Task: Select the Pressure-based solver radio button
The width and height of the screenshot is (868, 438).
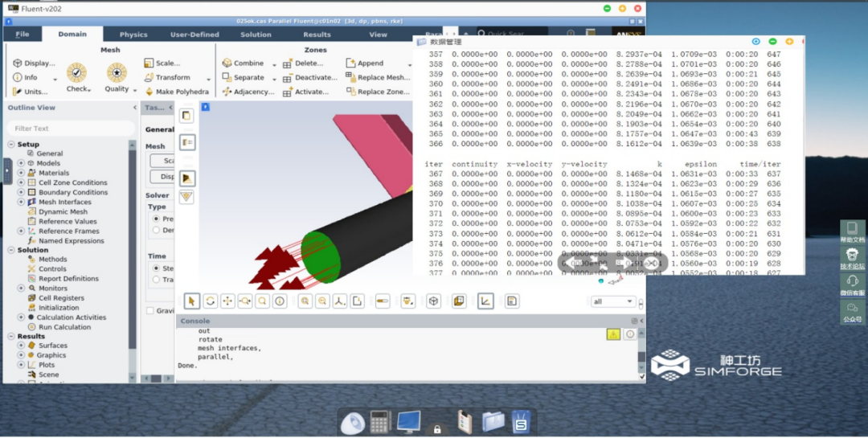Action: coord(156,219)
